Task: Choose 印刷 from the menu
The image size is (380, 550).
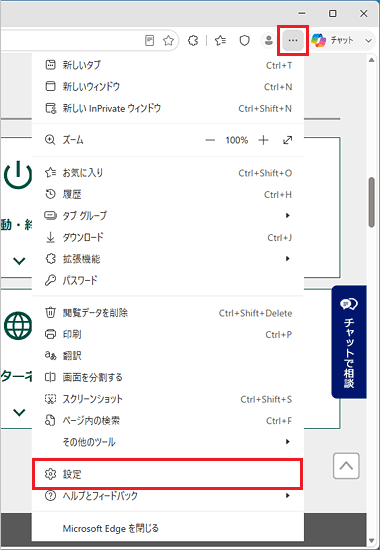Action: (x=168, y=334)
